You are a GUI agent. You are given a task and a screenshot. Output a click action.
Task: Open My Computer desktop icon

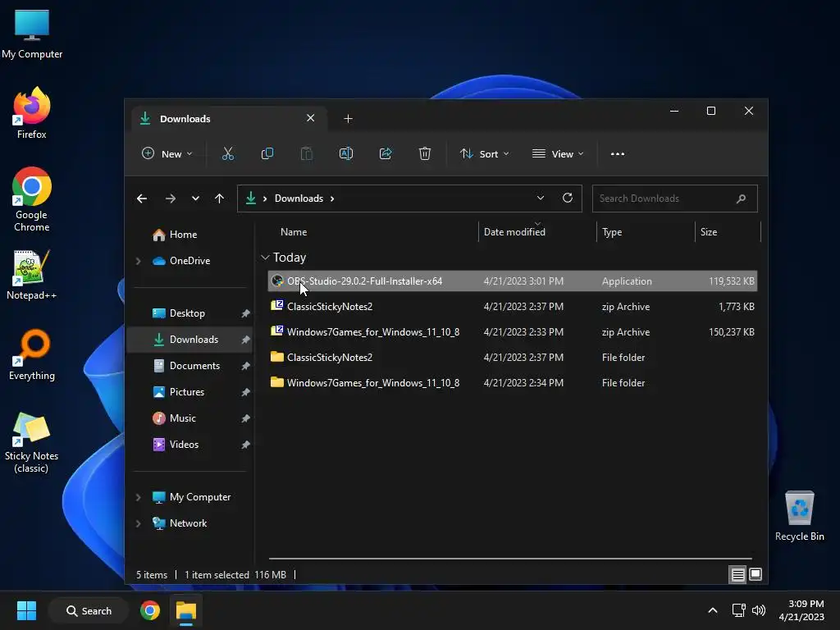pyautogui.click(x=32, y=34)
